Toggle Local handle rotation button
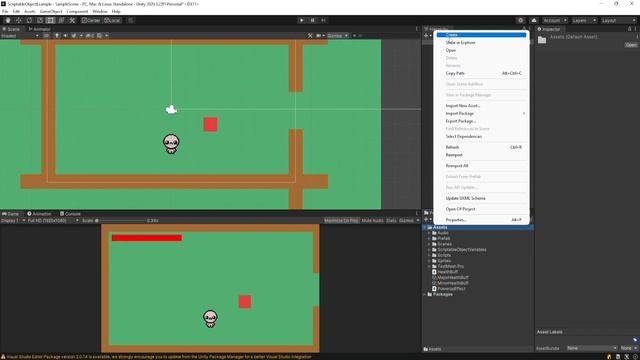 112,20
